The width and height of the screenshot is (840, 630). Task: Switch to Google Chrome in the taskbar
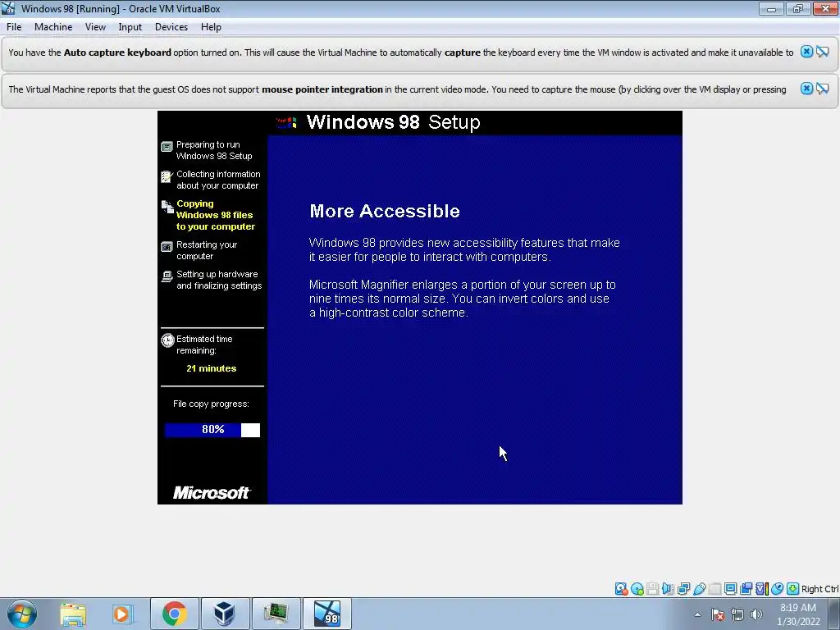tap(175, 614)
